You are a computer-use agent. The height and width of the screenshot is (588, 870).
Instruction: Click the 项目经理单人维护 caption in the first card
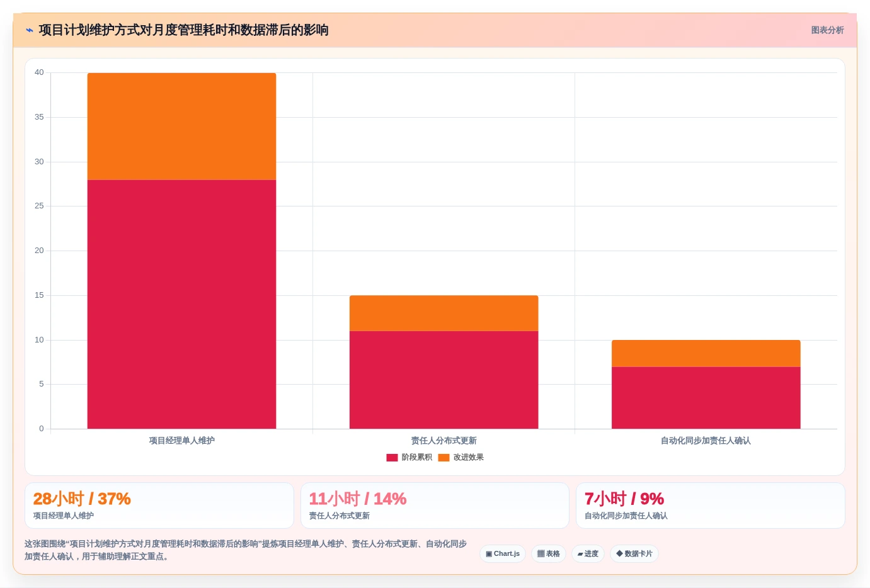click(64, 516)
